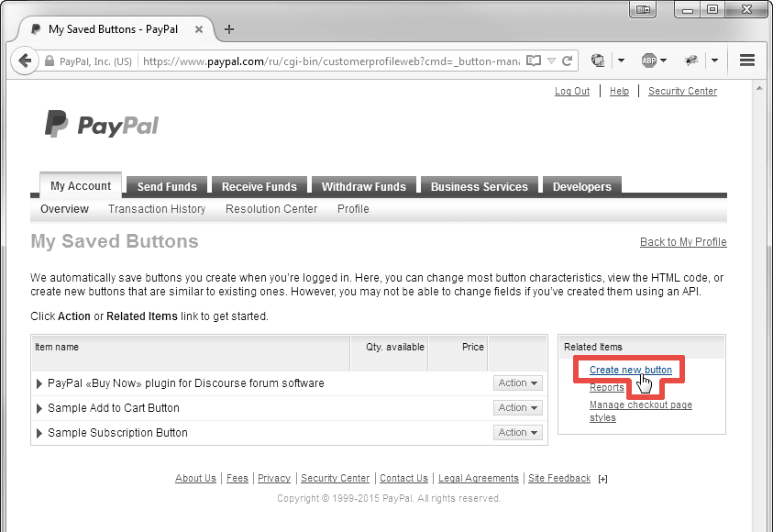Viewport: 773px width, 532px height.
Task: Click Create new button link
Action: click(631, 370)
